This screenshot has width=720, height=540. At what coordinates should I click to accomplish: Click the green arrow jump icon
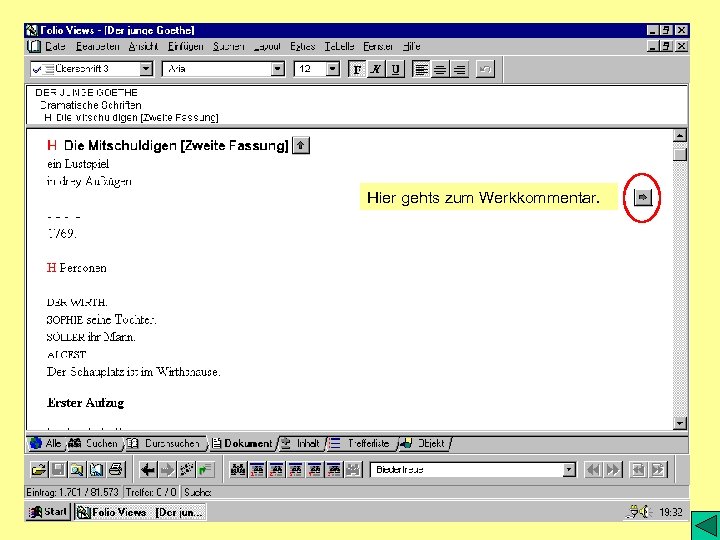pos(206,469)
